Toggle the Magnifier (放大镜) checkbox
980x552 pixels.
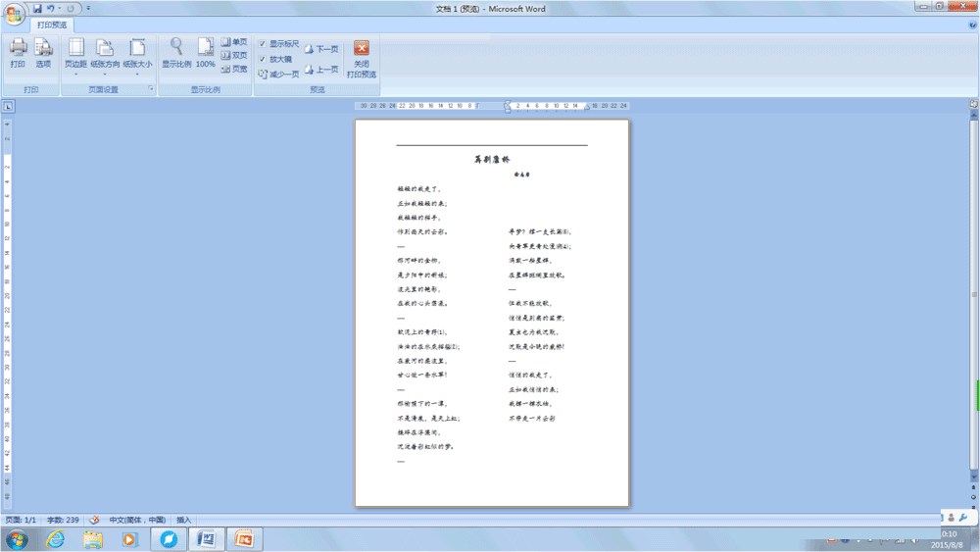point(263,59)
